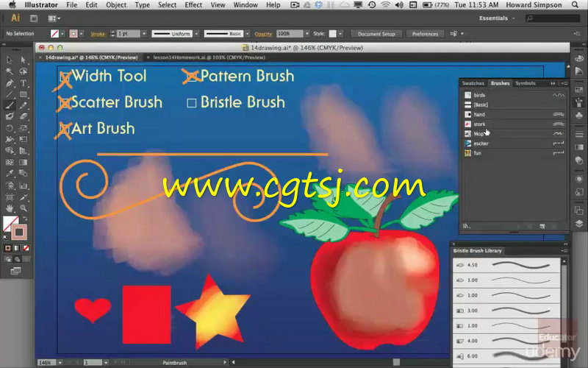Image resolution: width=588 pixels, height=368 pixels.
Task: Select the Direct Selection tool
Action: (24, 60)
